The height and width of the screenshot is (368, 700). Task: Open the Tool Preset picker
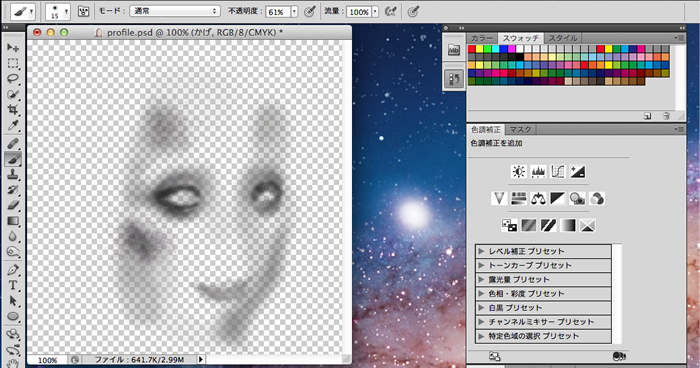coord(23,12)
